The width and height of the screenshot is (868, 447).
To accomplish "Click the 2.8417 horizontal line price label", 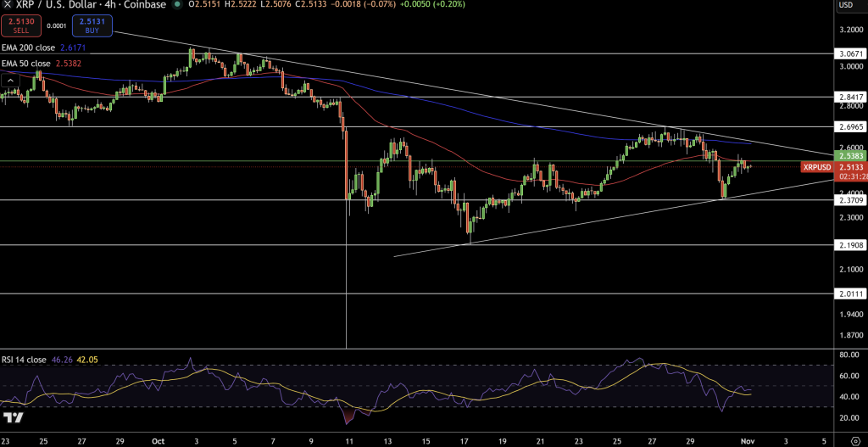I will pos(849,97).
